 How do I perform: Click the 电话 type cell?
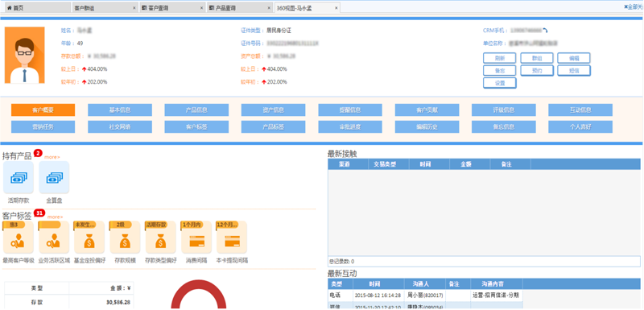point(341,296)
